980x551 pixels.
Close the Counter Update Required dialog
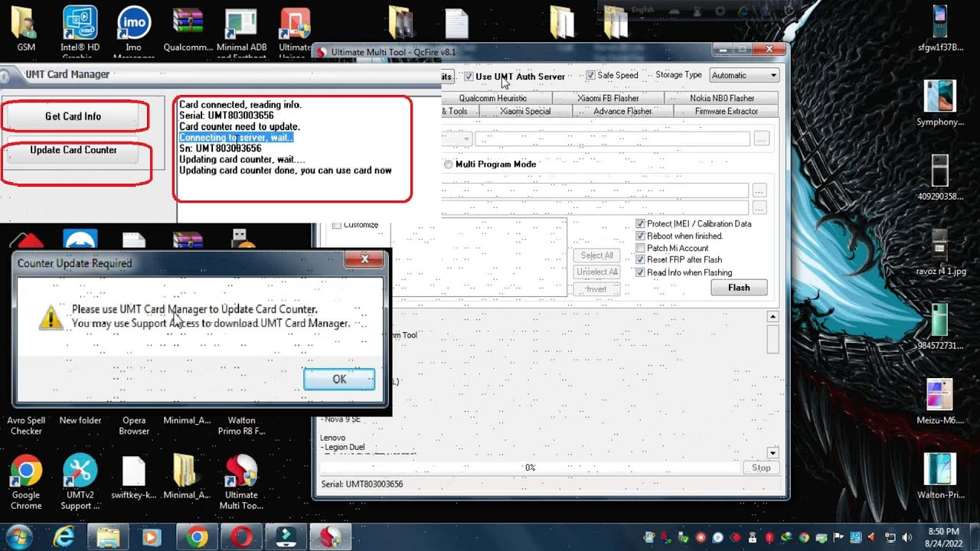click(x=364, y=260)
